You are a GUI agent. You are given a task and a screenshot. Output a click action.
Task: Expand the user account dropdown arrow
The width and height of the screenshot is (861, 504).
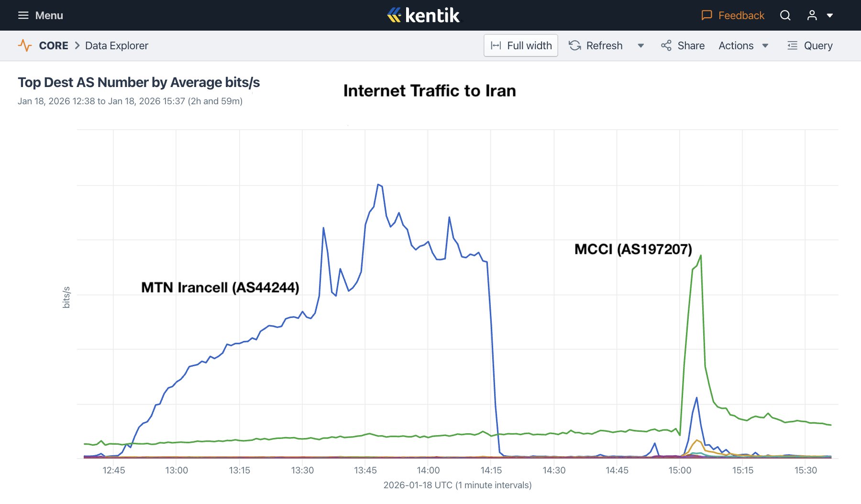tap(830, 15)
